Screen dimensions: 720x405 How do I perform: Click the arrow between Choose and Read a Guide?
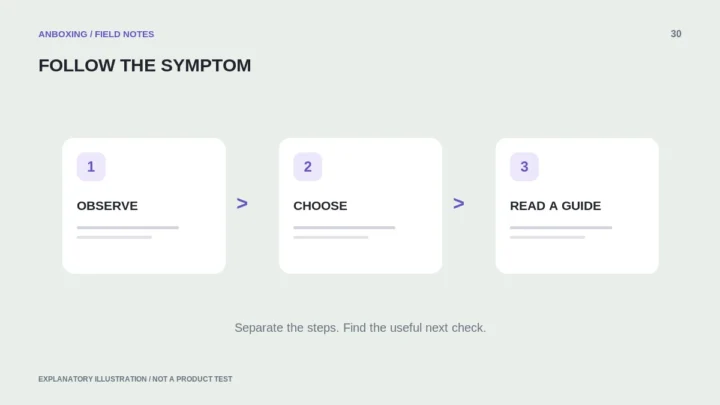(x=459, y=203)
